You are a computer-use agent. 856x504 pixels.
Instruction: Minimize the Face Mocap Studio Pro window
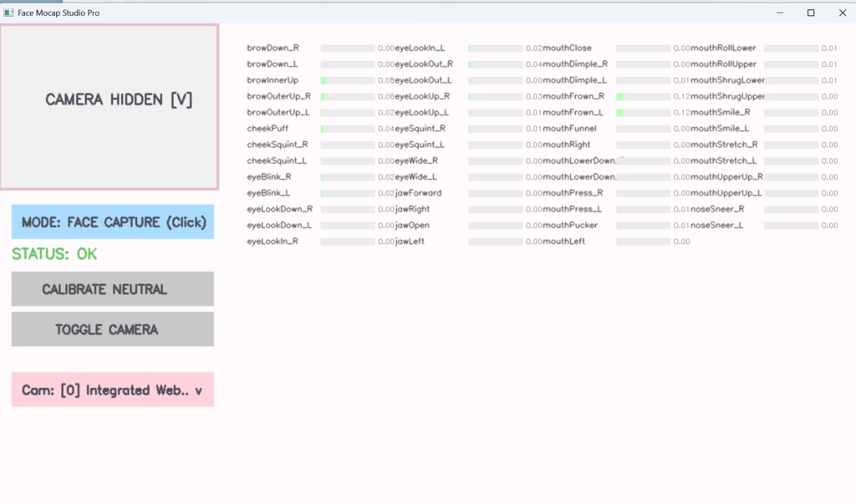pos(779,13)
